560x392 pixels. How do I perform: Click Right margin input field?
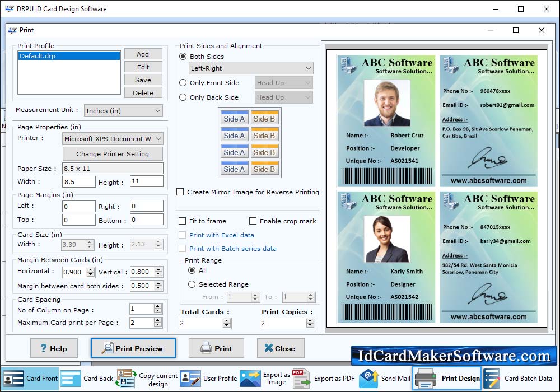[x=147, y=206]
